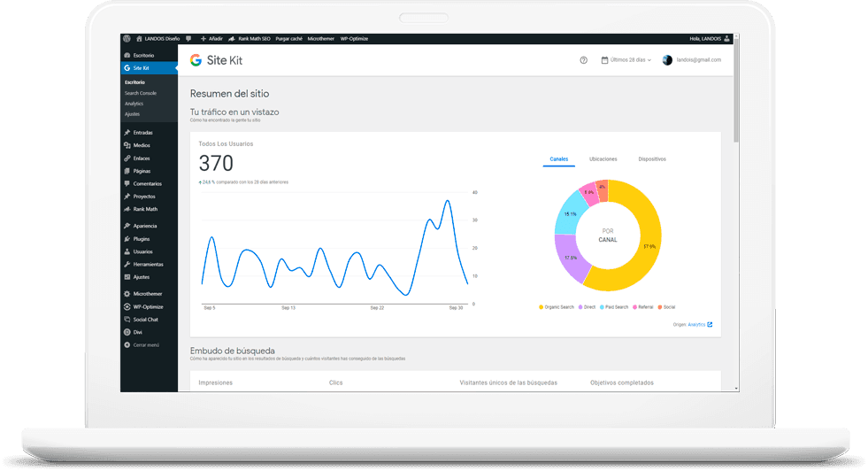The height and width of the screenshot is (471, 868).
Task: Click Purgar caché in admin bar
Action: (289, 39)
